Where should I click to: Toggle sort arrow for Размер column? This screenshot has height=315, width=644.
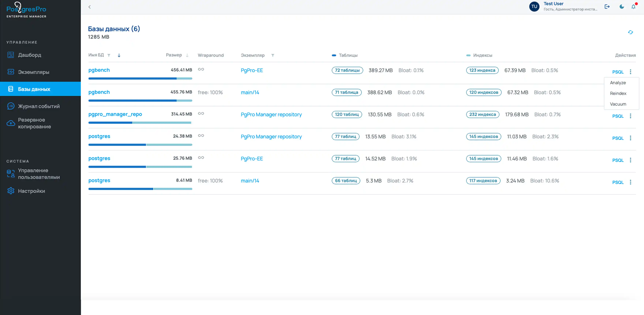(x=187, y=55)
